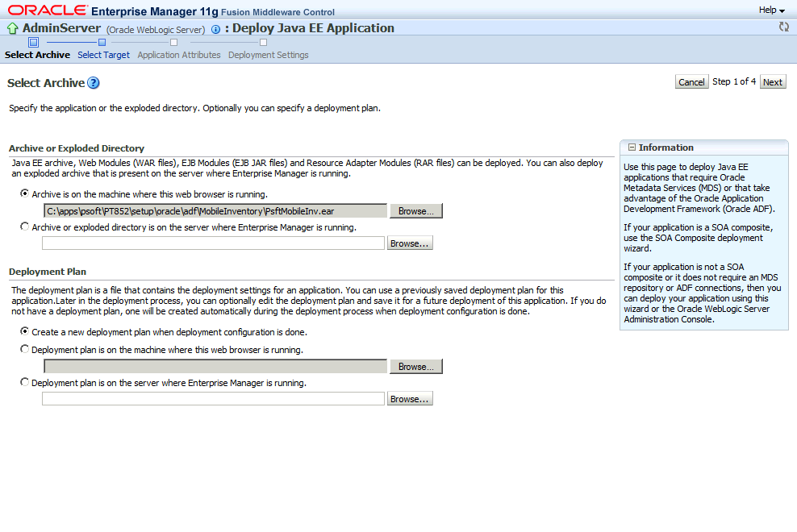Image resolution: width=797 pixels, height=532 pixels.
Task: Click the green up-arrow AdminServer status icon
Action: coord(13,28)
